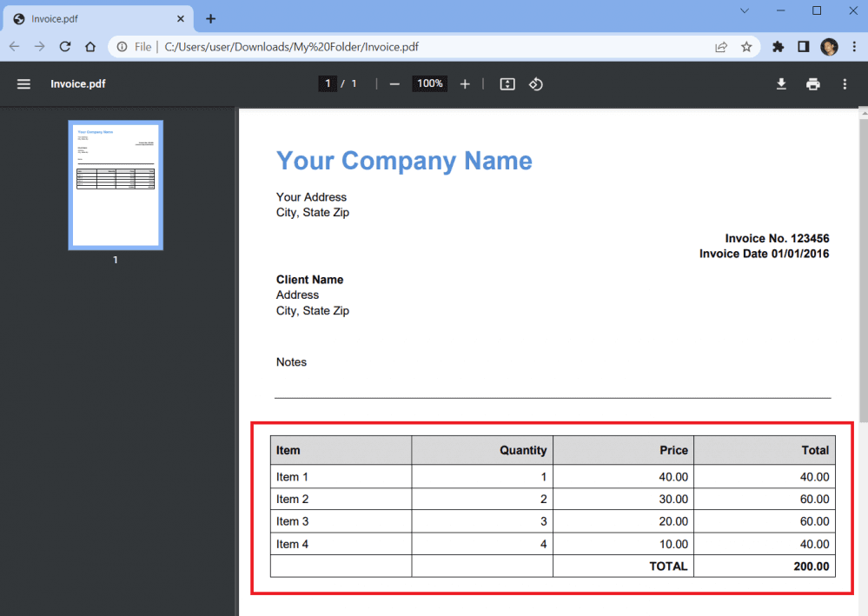Click the 100% zoom level field
This screenshot has width=868, height=616.
pos(429,84)
